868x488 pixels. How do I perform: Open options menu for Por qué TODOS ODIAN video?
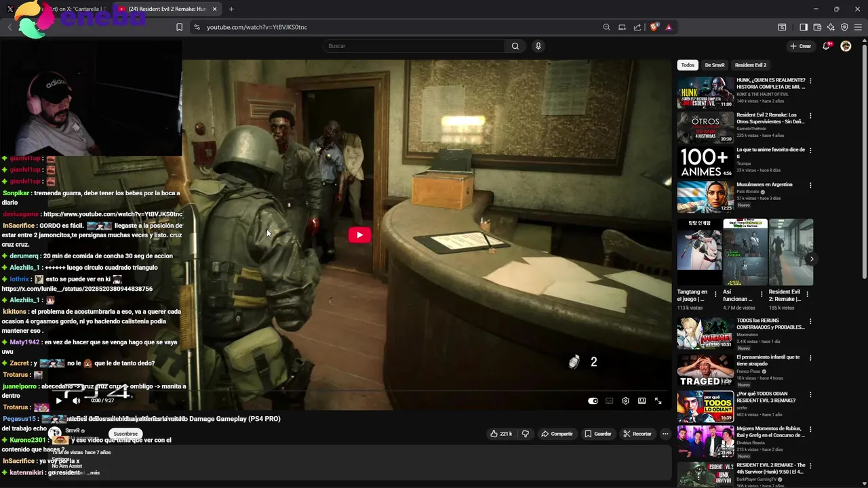(810, 394)
